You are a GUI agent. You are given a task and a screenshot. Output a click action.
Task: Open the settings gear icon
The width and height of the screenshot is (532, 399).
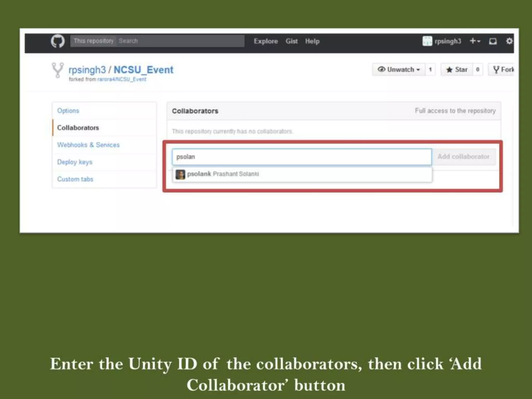coord(509,41)
